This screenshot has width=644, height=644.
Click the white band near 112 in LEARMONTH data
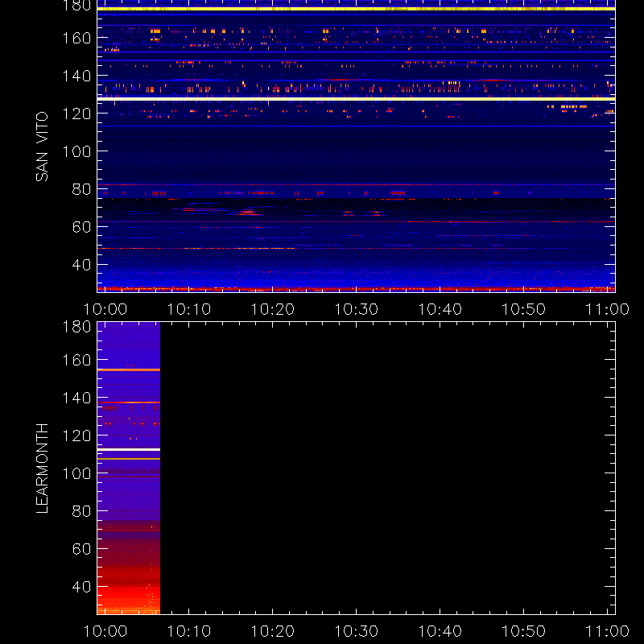[x=129, y=450]
